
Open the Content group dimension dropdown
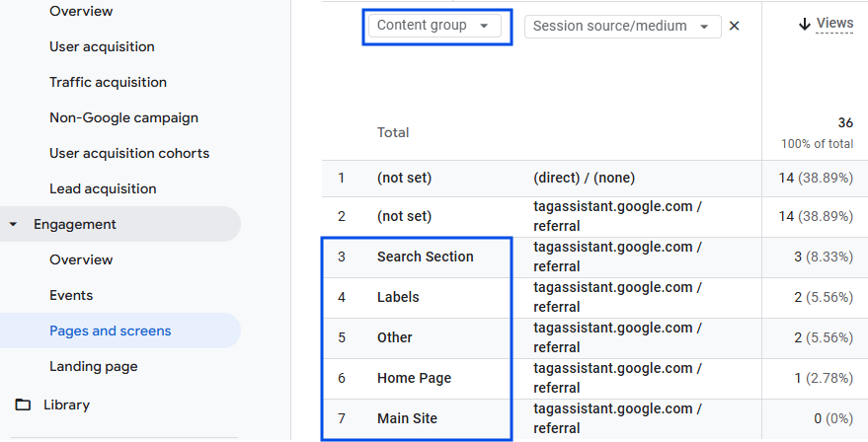(434, 26)
